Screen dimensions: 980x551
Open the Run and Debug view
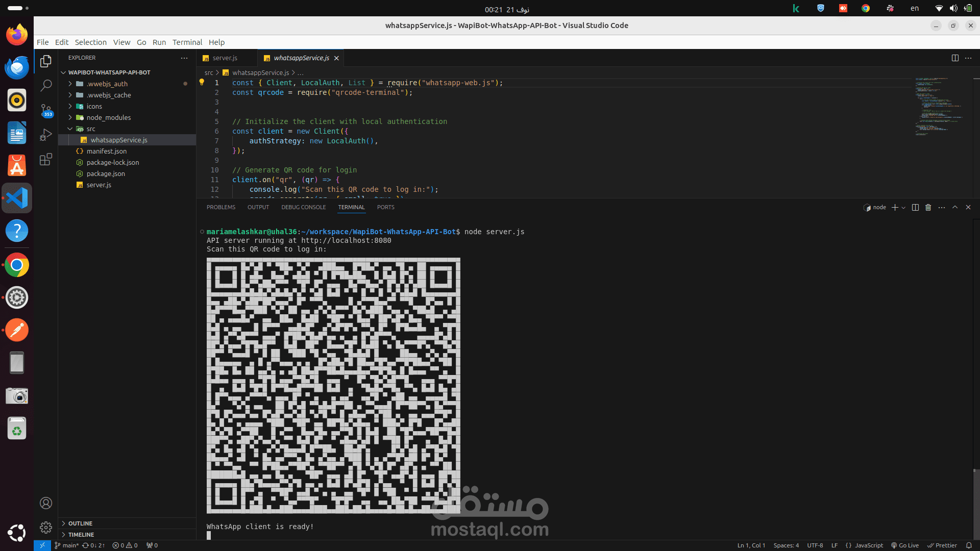[46, 135]
